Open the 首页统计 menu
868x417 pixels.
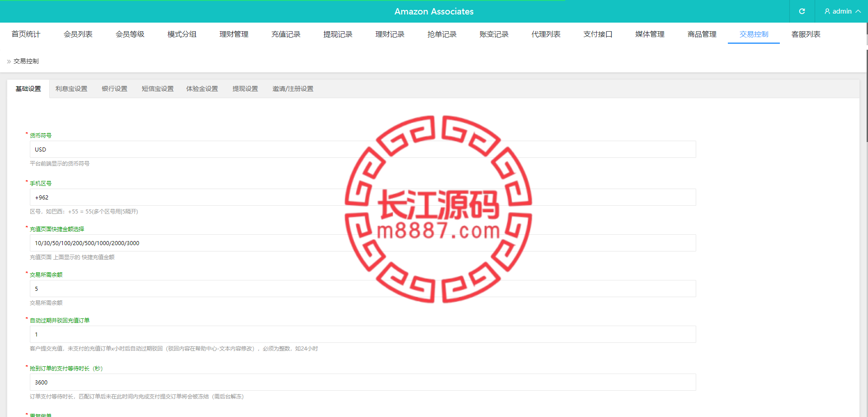pos(26,34)
